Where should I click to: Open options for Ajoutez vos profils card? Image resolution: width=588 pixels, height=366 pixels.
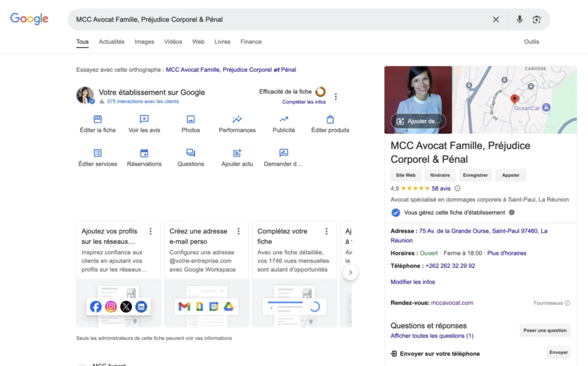pyautogui.click(x=150, y=231)
